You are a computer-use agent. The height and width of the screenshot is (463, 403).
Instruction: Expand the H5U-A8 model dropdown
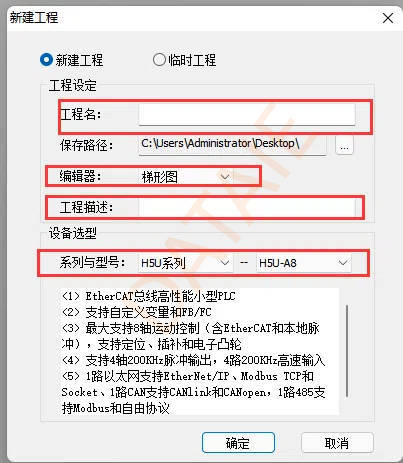click(x=303, y=263)
